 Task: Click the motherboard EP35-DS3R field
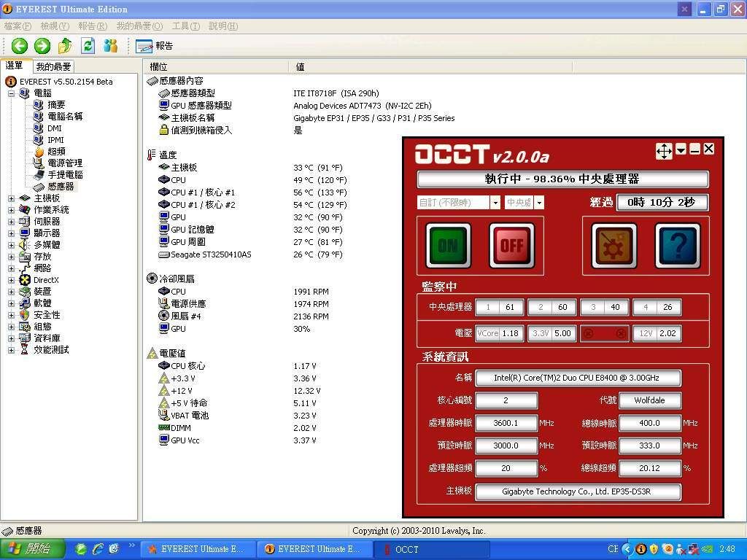click(x=578, y=491)
